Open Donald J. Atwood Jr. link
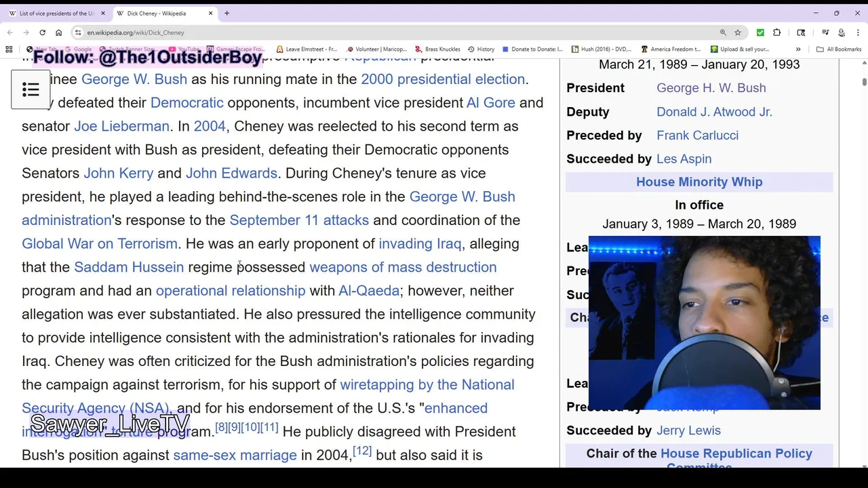Viewport: 868px width, 488px height. point(714,112)
